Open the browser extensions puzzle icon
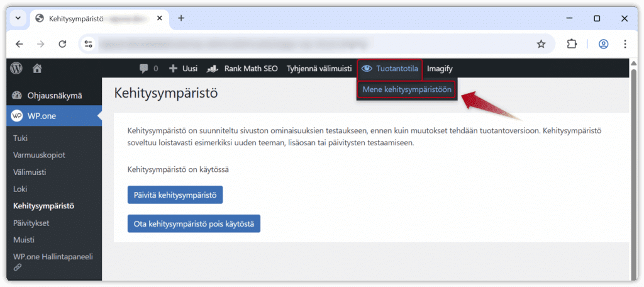 (x=572, y=44)
